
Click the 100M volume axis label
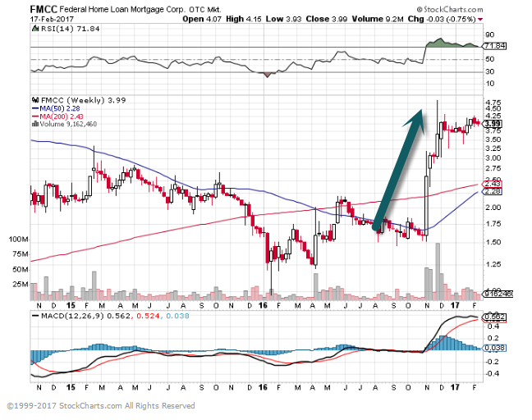point(18,240)
